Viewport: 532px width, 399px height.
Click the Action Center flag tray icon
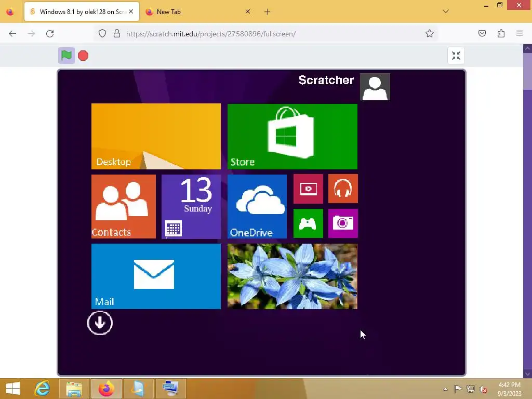458,389
